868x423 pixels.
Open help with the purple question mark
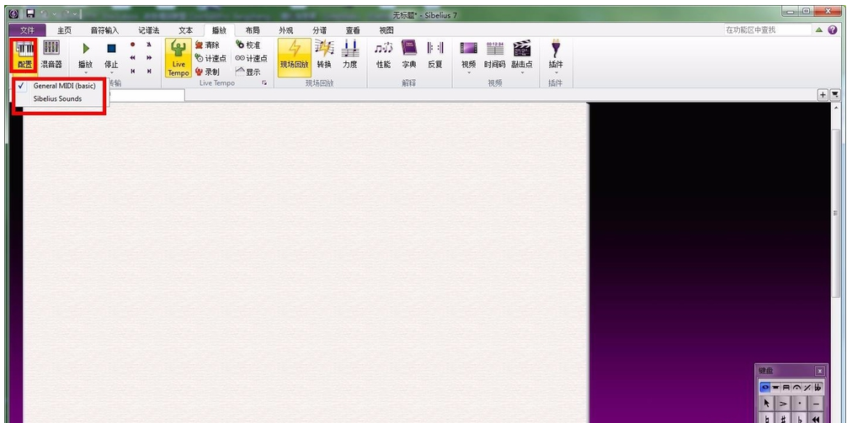click(x=833, y=30)
